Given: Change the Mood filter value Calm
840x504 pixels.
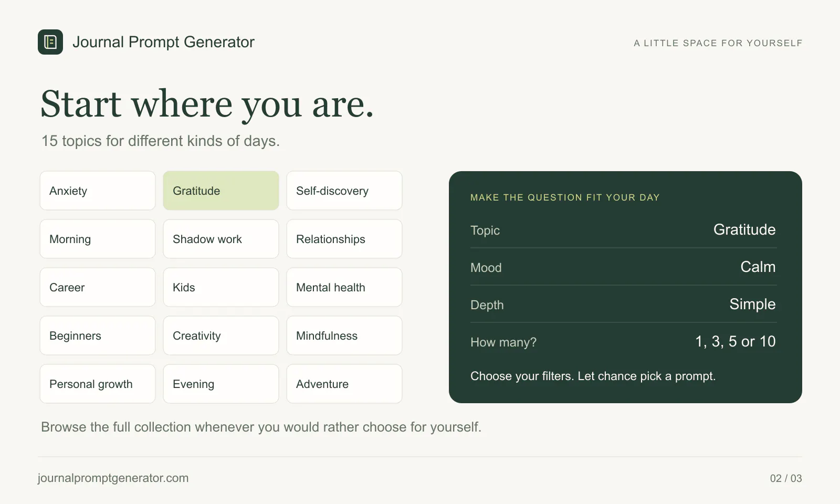Looking at the screenshot, I should pyautogui.click(x=758, y=267).
